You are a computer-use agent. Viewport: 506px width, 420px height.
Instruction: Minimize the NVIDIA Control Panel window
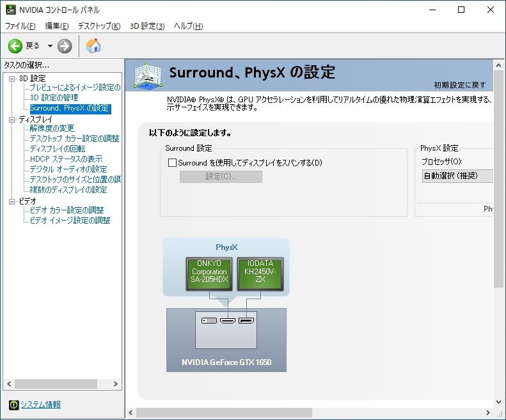pos(432,10)
